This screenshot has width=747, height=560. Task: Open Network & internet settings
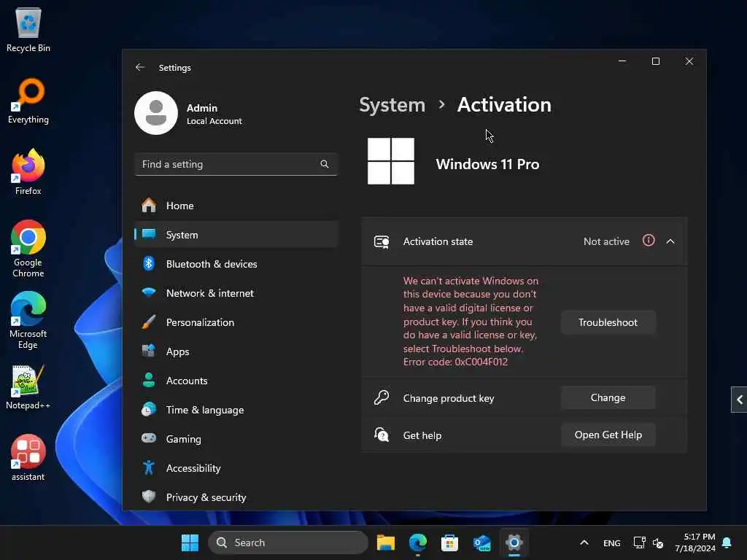coord(236,293)
